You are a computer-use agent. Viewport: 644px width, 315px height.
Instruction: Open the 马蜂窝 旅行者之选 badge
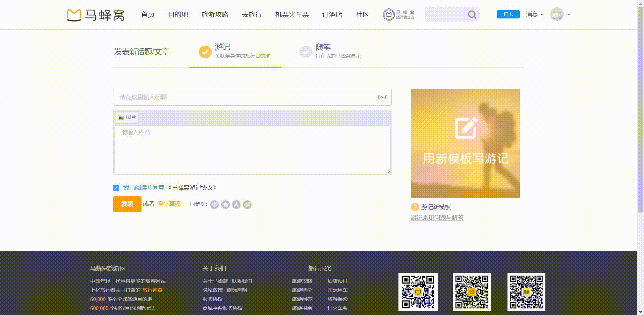pos(399,15)
